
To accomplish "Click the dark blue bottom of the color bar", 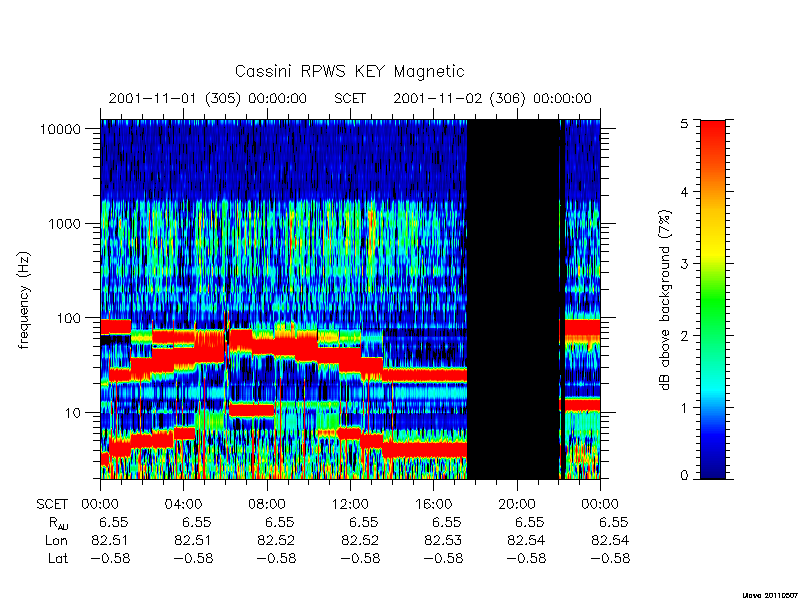I will click(x=713, y=467).
